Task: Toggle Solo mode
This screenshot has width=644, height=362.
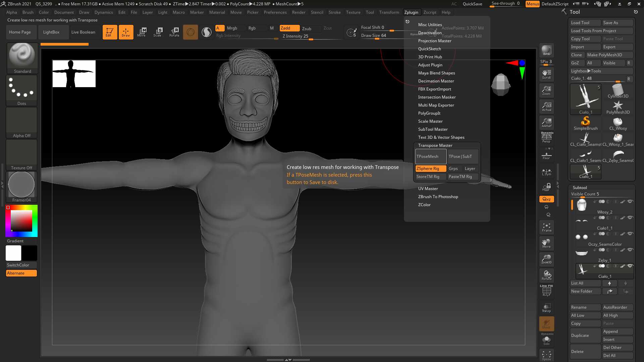Action: (546, 340)
